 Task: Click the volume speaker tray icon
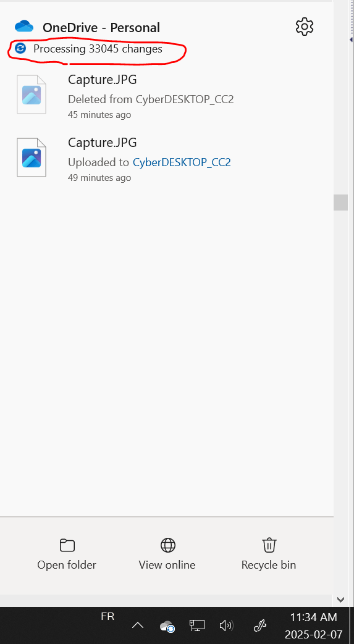tap(226, 625)
